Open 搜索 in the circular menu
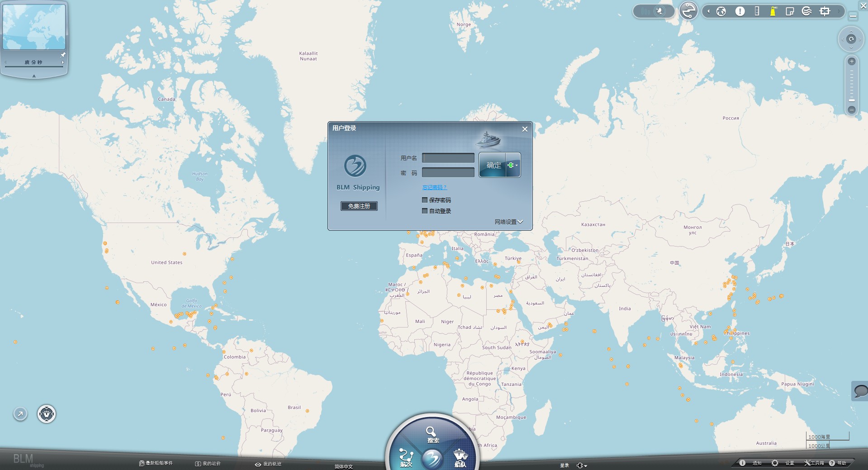868x470 pixels. (x=432, y=434)
